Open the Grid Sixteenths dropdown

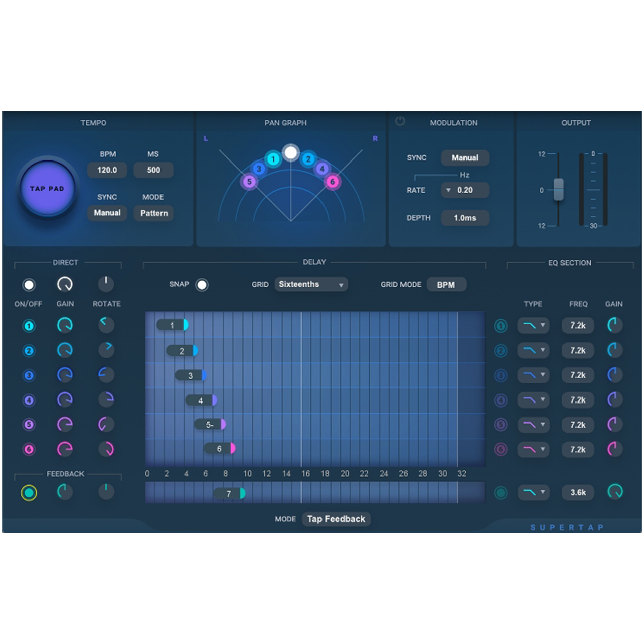click(311, 285)
